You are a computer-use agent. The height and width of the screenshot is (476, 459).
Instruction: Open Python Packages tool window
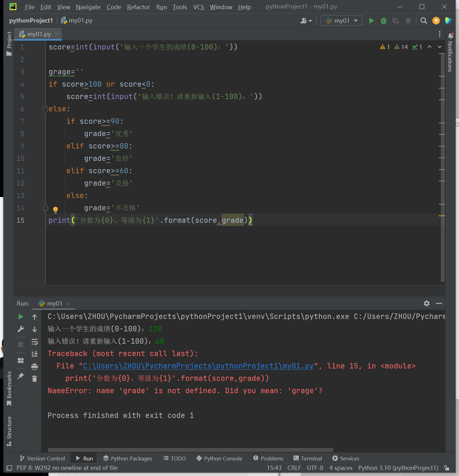[127, 459]
